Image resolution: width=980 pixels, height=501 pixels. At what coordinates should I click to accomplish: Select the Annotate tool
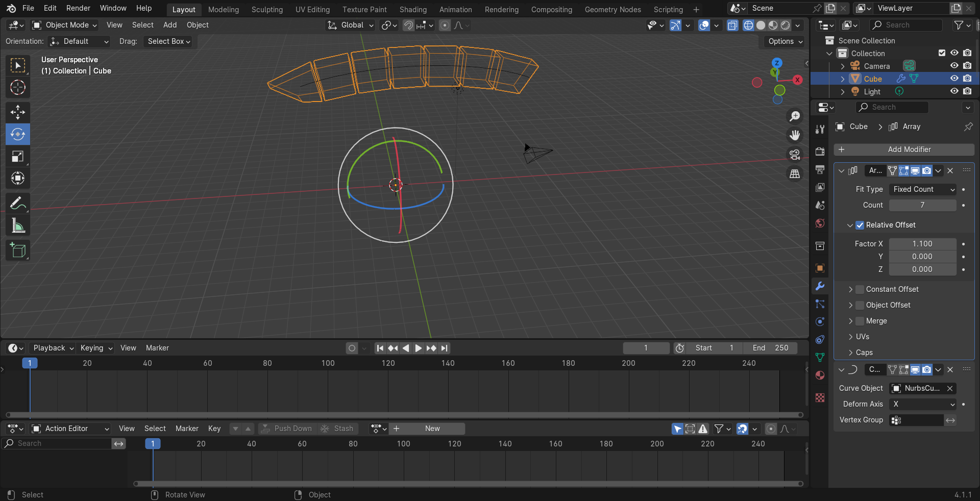pyautogui.click(x=18, y=204)
